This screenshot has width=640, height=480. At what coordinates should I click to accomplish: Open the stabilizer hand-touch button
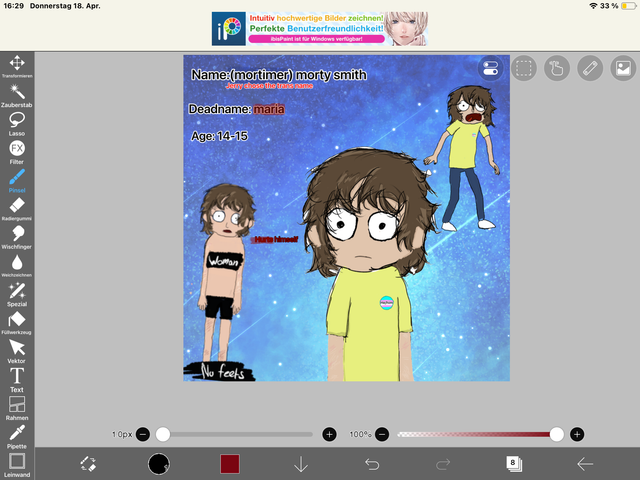point(557,68)
